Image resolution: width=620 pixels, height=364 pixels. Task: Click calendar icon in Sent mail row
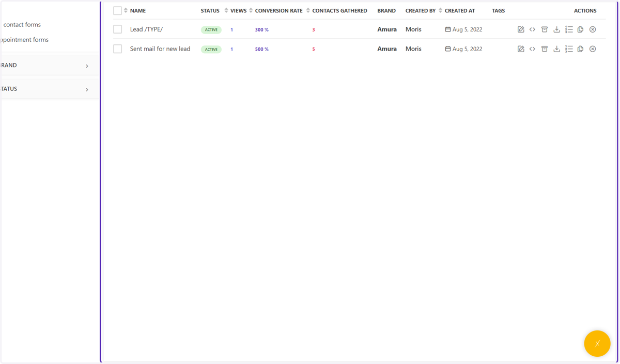click(448, 49)
